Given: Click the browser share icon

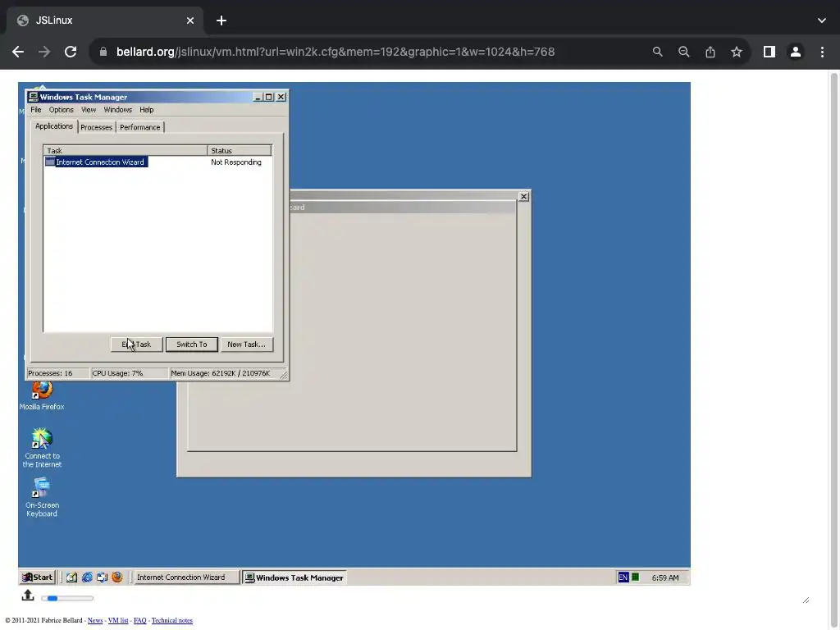Looking at the screenshot, I should 710,52.
